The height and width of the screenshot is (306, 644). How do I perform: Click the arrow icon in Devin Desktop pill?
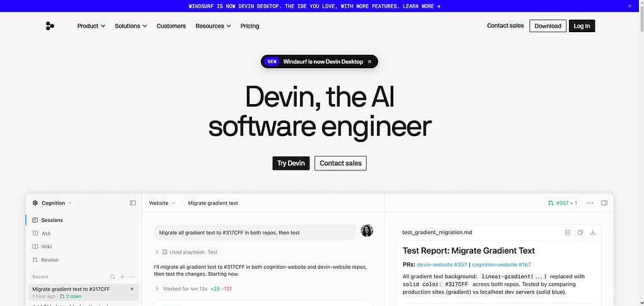tap(369, 62)
